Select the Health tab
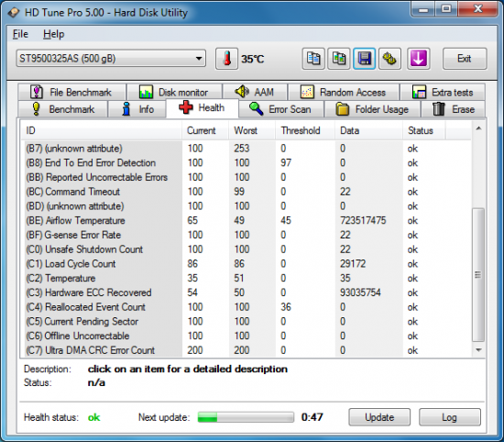Viewport: 504px width, 442px height. click(203, 108)
